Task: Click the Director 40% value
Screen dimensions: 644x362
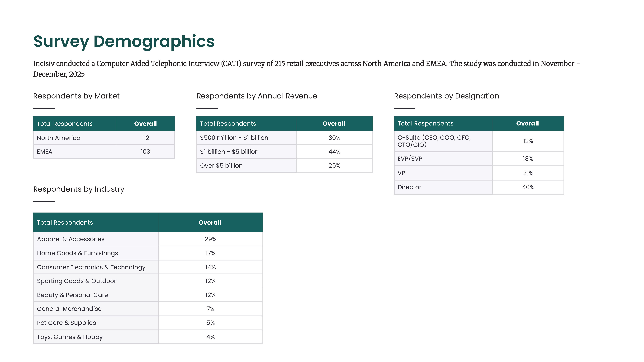Action: (528, 187)
